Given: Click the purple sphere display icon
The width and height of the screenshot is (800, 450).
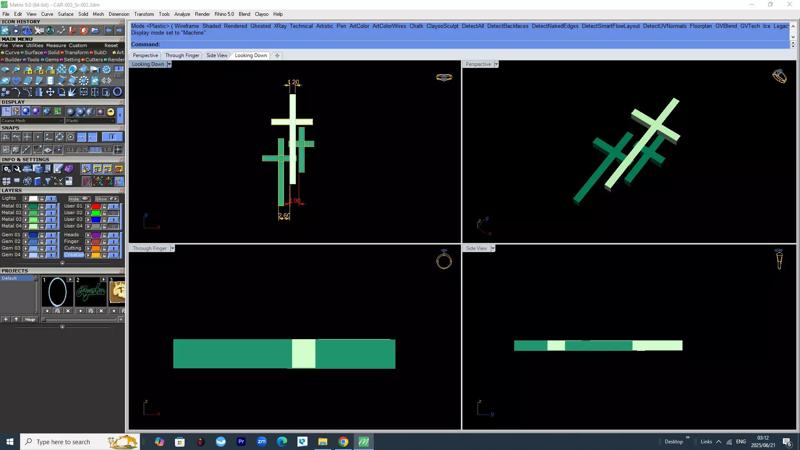Looking at the screenshot, I should click(36, 112).
